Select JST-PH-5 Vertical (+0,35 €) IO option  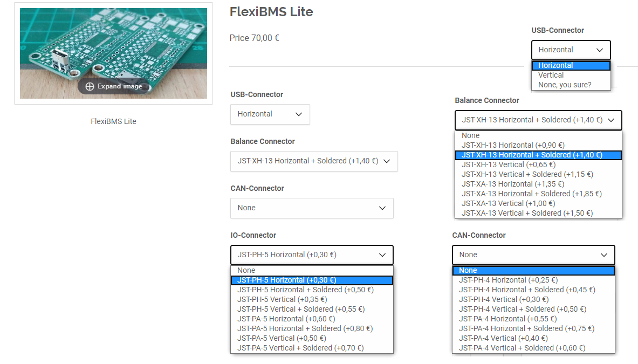pyautogui.click(x=274, y=300)
